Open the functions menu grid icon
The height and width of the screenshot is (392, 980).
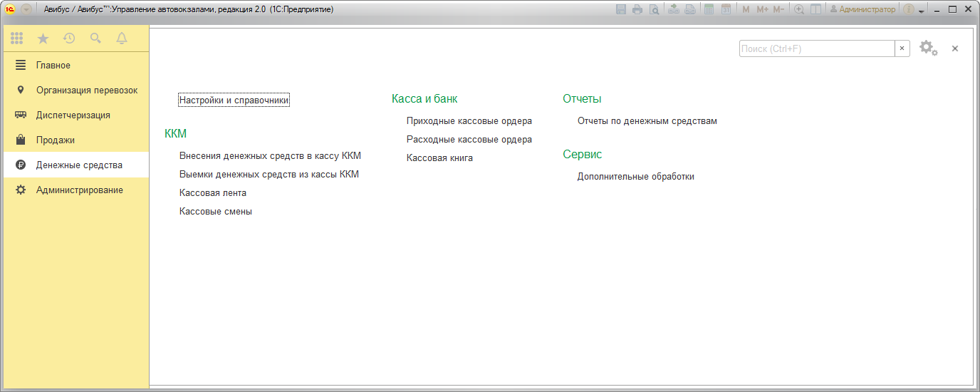(x=16, y=38)
